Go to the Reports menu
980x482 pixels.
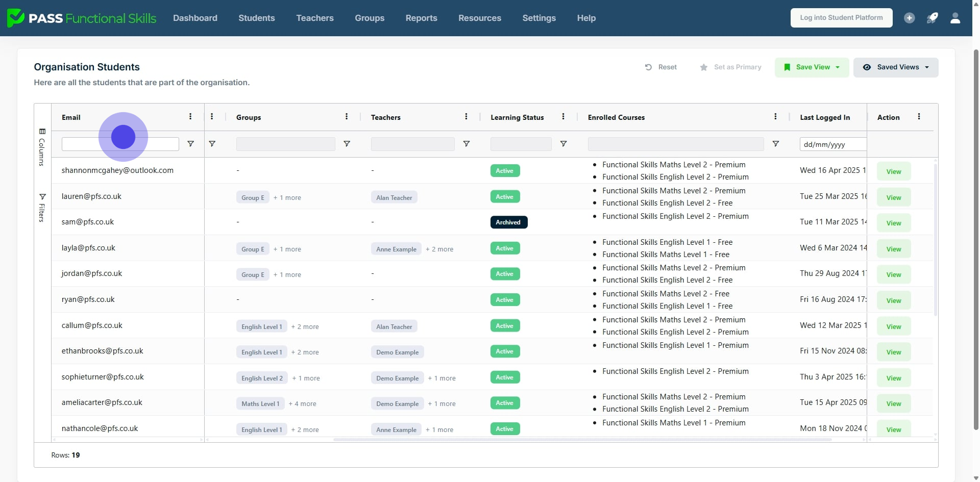(421, 18)
